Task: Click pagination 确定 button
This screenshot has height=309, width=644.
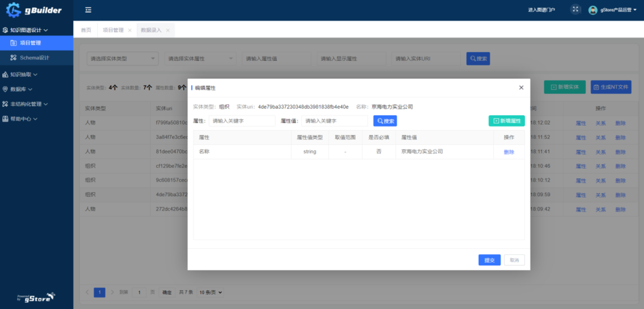Action: click(x=167, y=292)
